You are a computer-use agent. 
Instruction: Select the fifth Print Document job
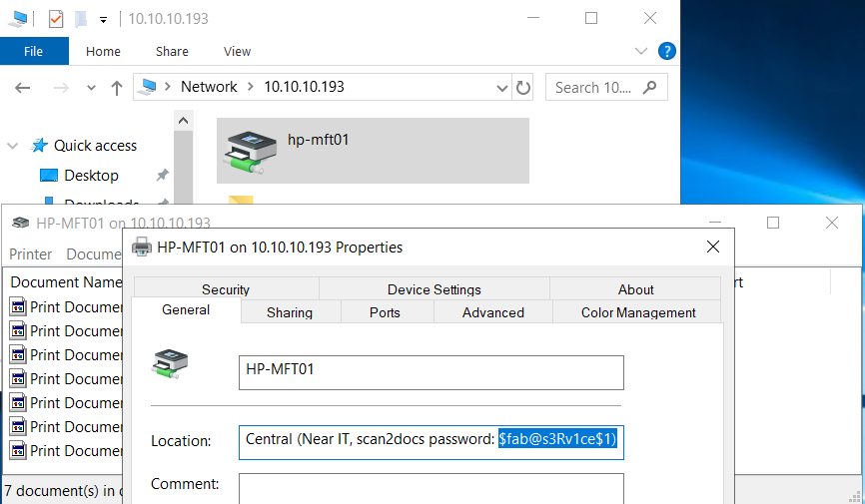pos(66,403)
